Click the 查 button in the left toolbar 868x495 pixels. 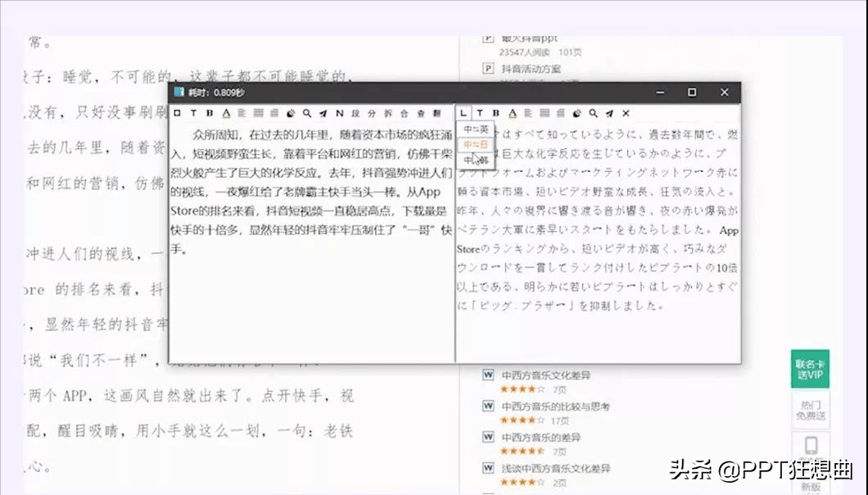421,113
